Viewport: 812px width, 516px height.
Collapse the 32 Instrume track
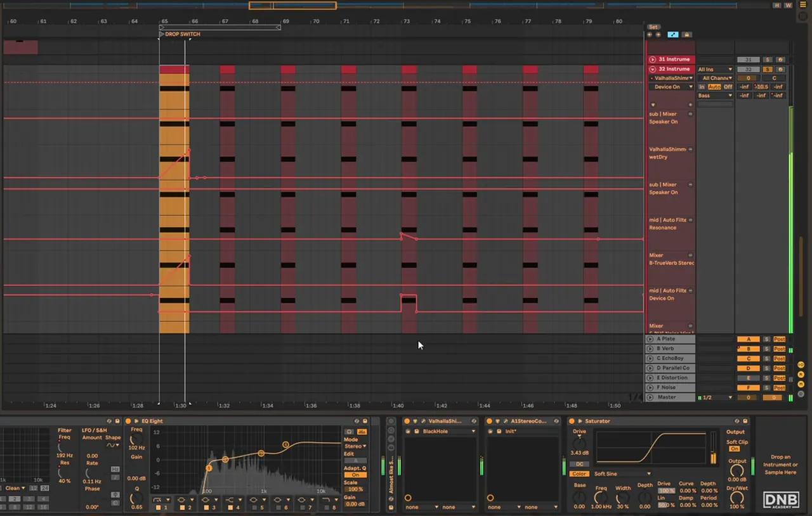pyautogui.click(x=653, y=69)
